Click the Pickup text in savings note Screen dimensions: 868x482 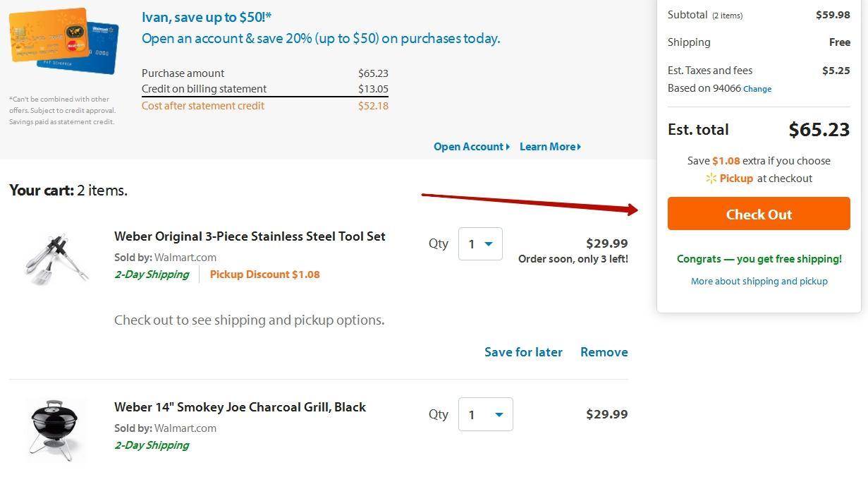coord(736,179)
